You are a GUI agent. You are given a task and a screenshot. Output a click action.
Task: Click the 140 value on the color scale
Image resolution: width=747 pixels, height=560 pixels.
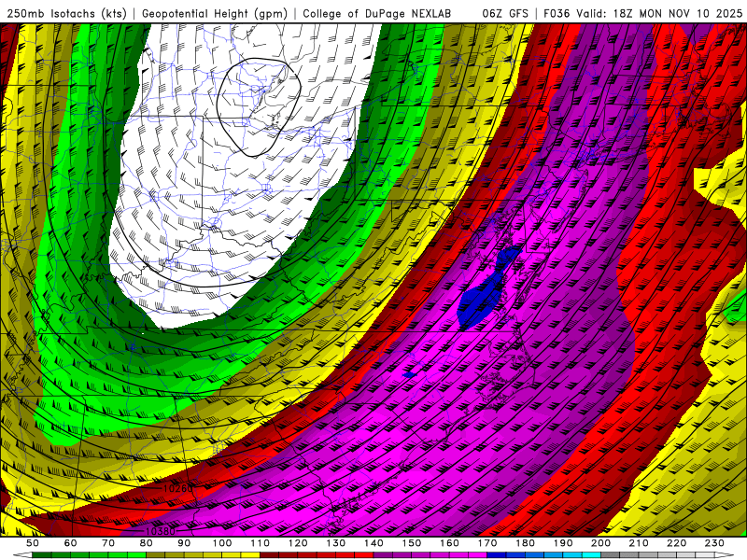tap(373, 543)
